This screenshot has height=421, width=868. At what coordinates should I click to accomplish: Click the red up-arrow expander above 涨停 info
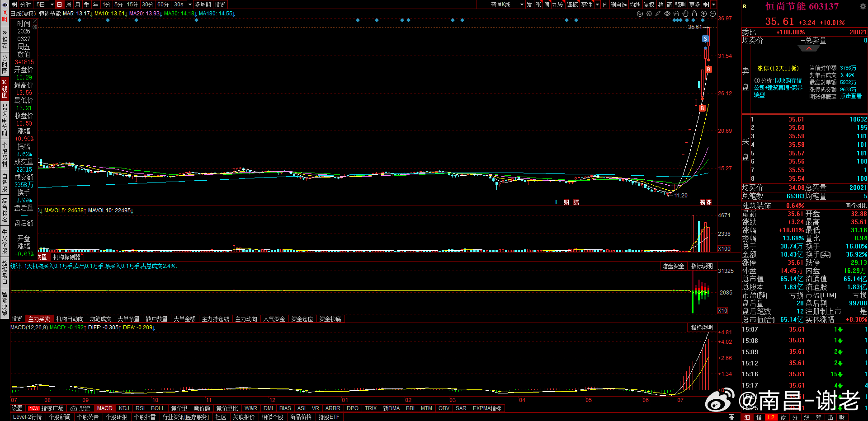[x=809, y=48]
